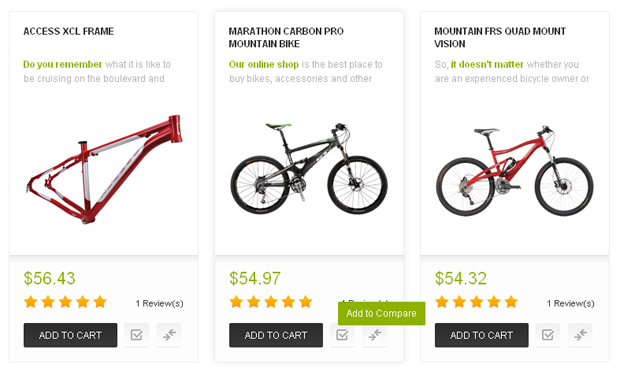Add Access XCL Frame to wishlist
Screen dimensions: 620x375
[x=136, y=335]
